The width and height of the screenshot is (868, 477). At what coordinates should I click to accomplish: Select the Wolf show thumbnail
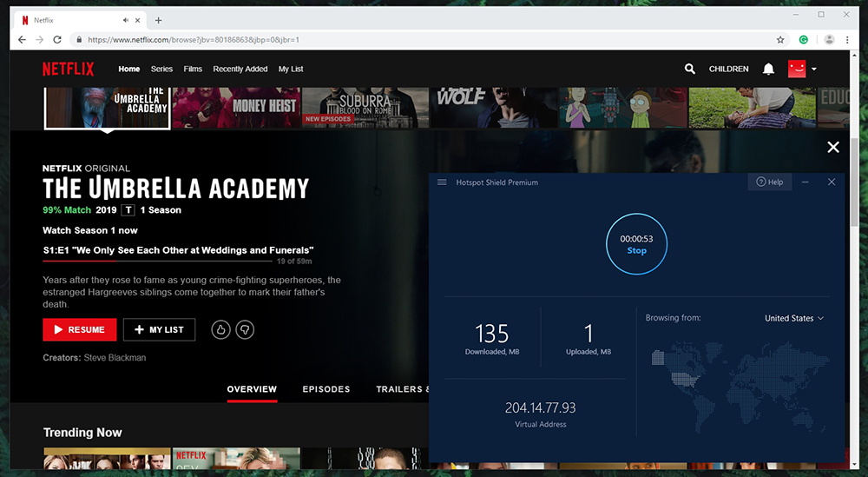click(495, 108)
